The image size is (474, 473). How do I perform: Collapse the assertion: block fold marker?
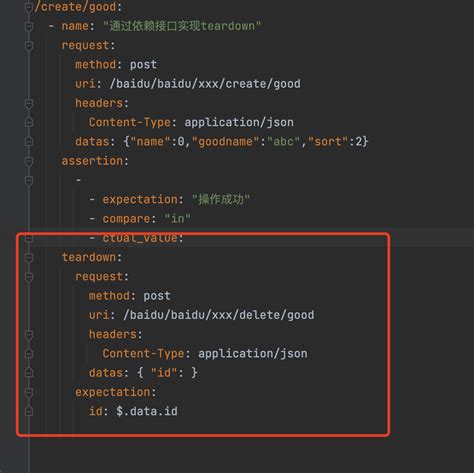point(29,161)
